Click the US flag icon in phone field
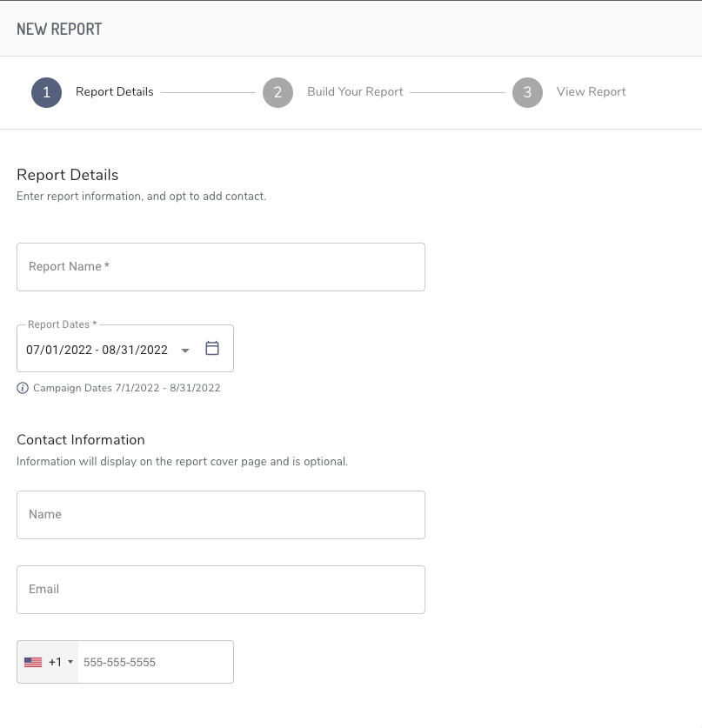The height and width of the screenshot is (728, 702). 33,662
